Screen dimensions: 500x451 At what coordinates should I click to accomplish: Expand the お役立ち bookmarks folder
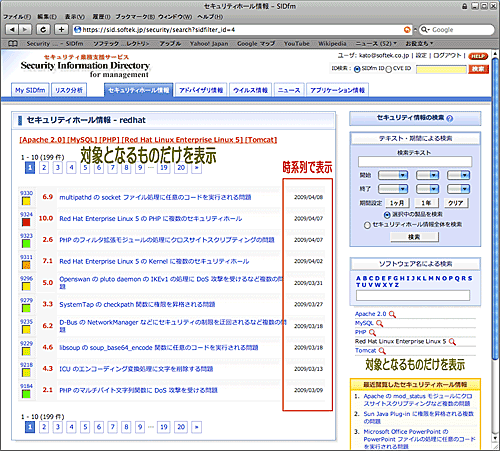click(x=419, y=44)
